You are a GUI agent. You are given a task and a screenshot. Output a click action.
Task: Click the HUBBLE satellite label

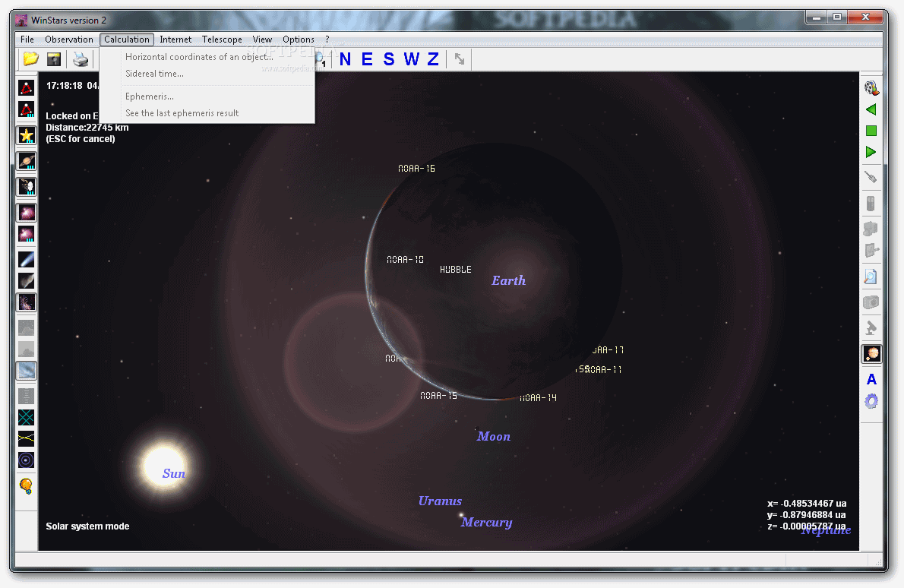[456, 269]
